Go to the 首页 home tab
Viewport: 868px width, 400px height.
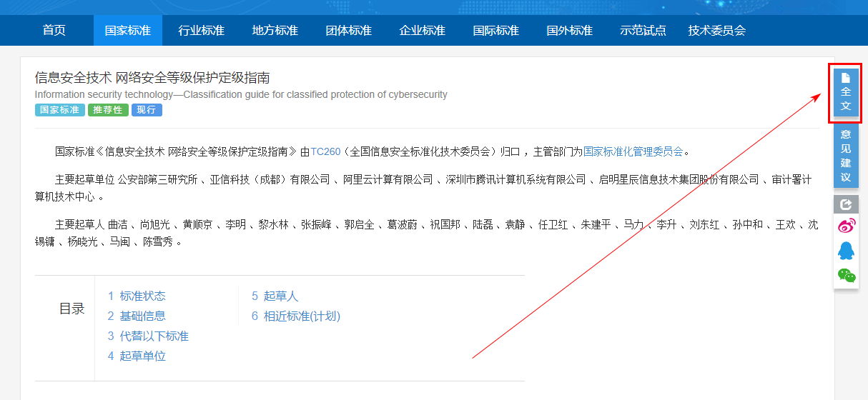pos(54,31)
